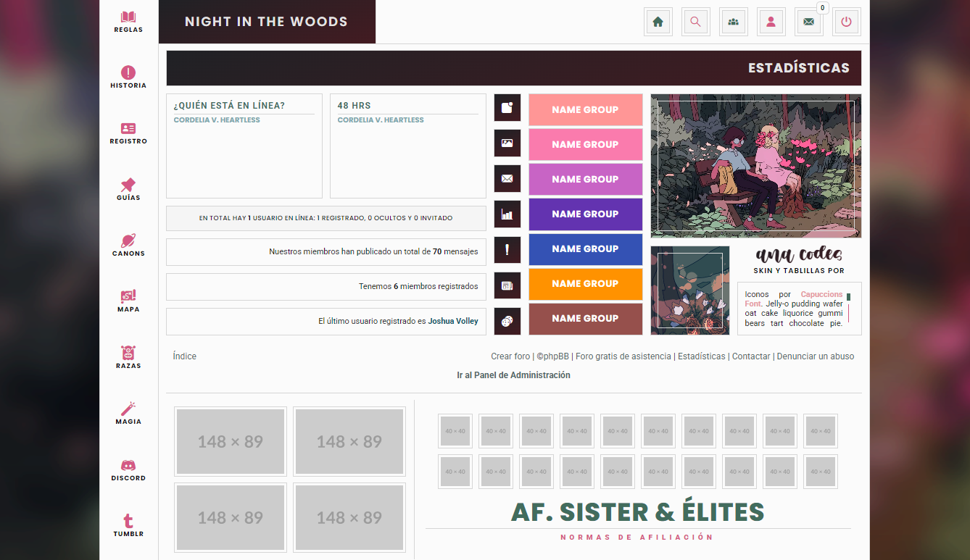Image resolution: width=970 pixels, height=560 pixels.
Task: Click Denunciar un abuso link
Action: coord(816,356)
